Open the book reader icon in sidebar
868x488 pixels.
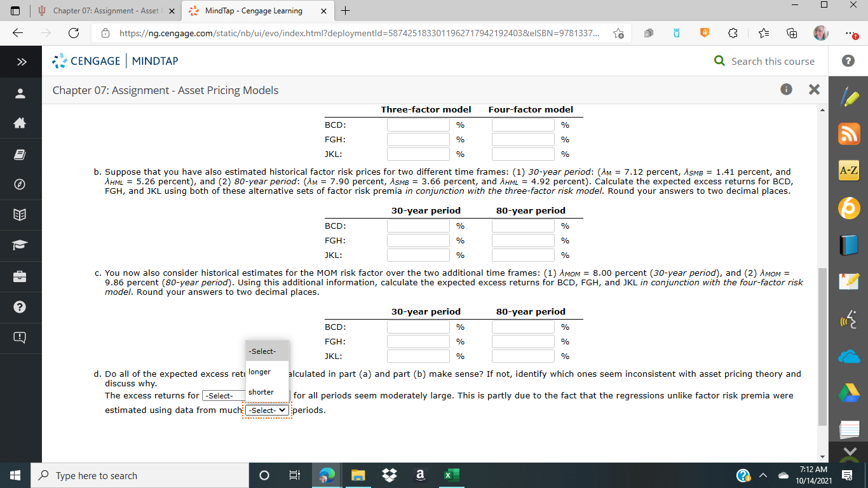[x=21, y=215]
